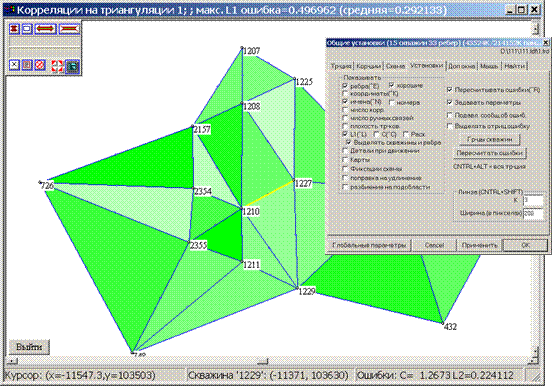Enable the число корр checkbox
The image size is (552, 386).
[345, 110]
